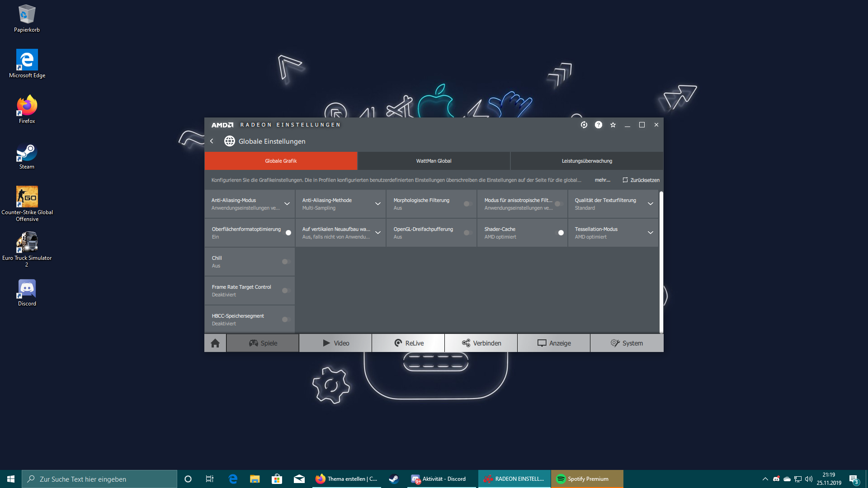Expand the Anti-Aliasing-Modus dropdown
Screen dimensions: 868x488
click(x=287, y=204)
